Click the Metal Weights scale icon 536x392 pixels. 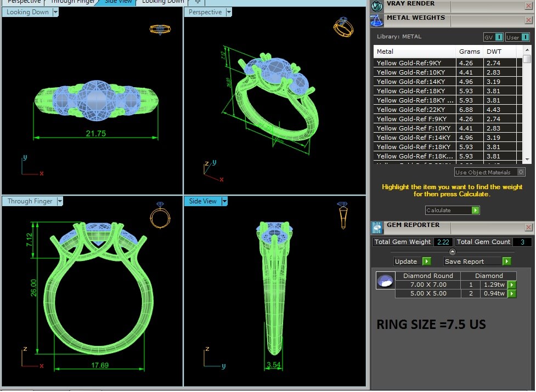[x=377, y=20]
